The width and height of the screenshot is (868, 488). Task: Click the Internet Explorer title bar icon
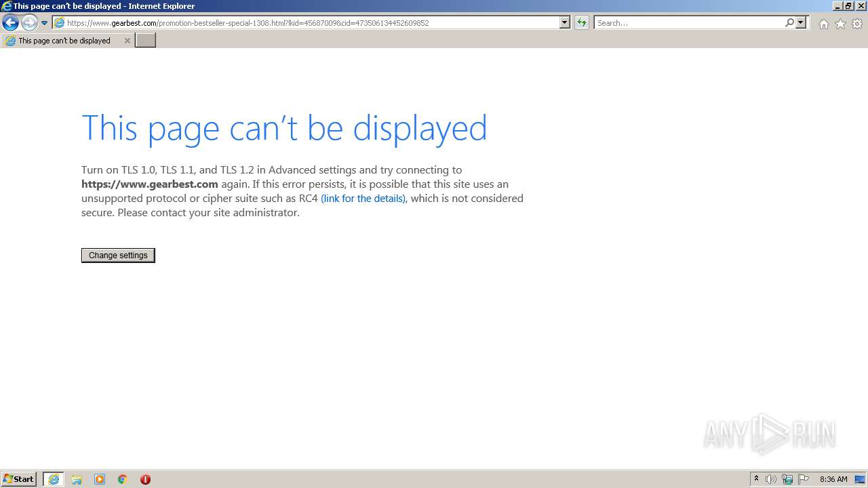pyautogui.click(x=7, y=6)
